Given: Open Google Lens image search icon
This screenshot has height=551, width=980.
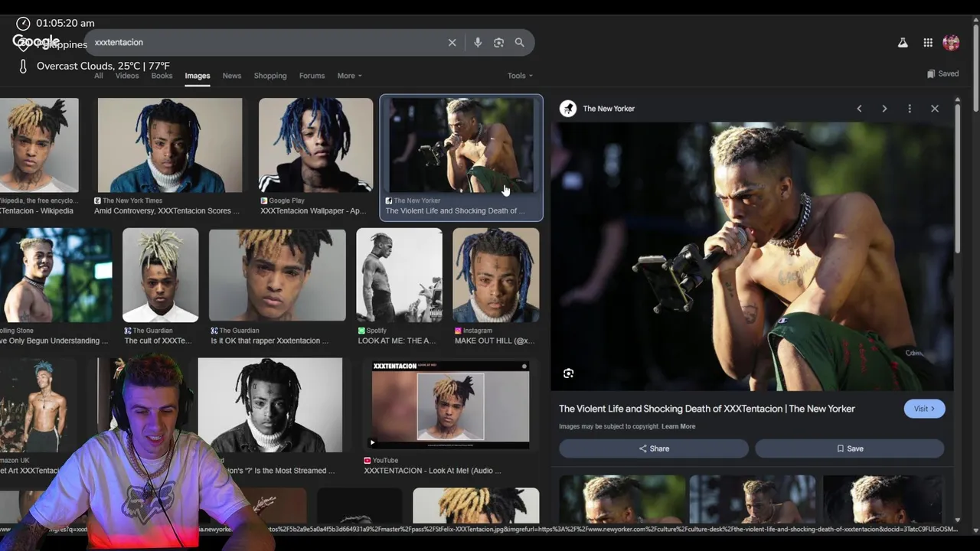Looking at the screenshot, I should click(498, 43).
